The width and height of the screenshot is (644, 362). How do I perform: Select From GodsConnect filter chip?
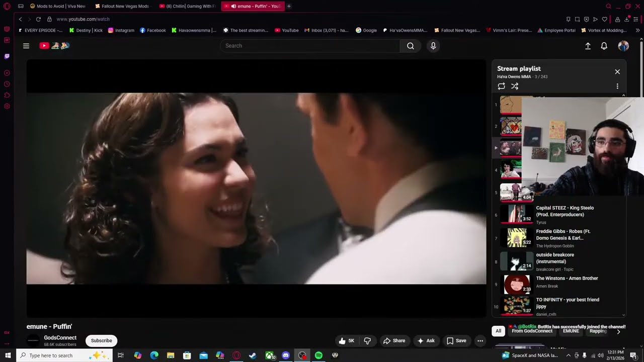point(532,331)
